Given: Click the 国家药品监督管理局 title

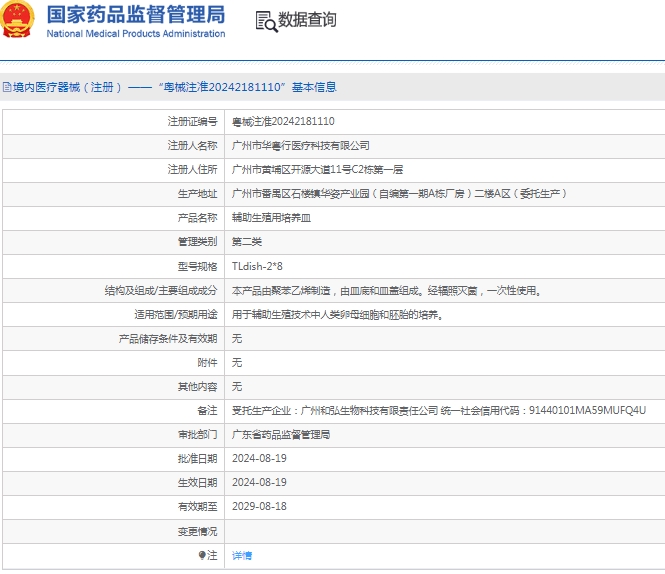Looking at the screenshot, I should point(136,15).
